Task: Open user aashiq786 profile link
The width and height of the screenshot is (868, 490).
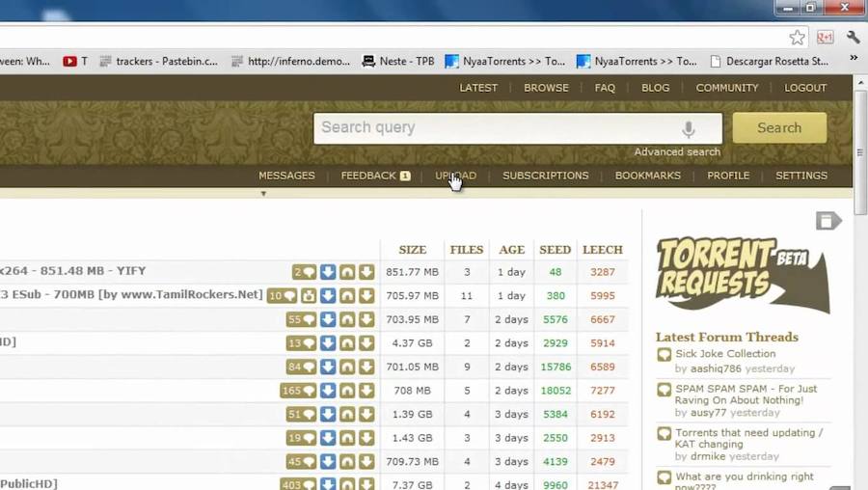Action: [716, 368]
